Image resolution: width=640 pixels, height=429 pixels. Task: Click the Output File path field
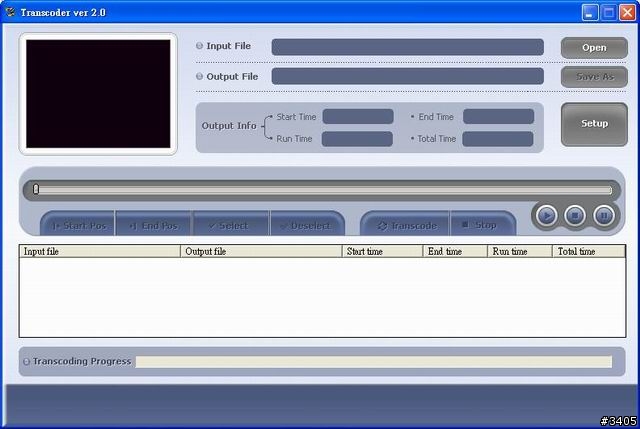[407, 76]
